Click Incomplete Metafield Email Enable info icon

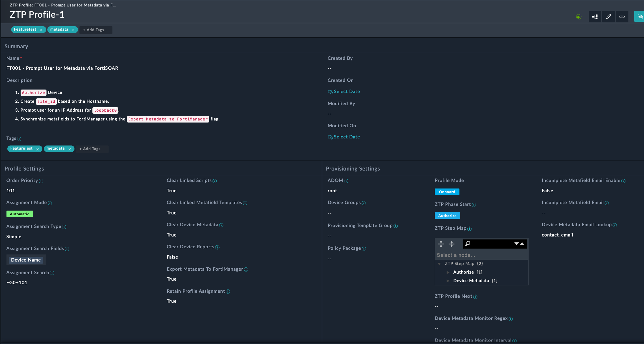coord(623,181)
